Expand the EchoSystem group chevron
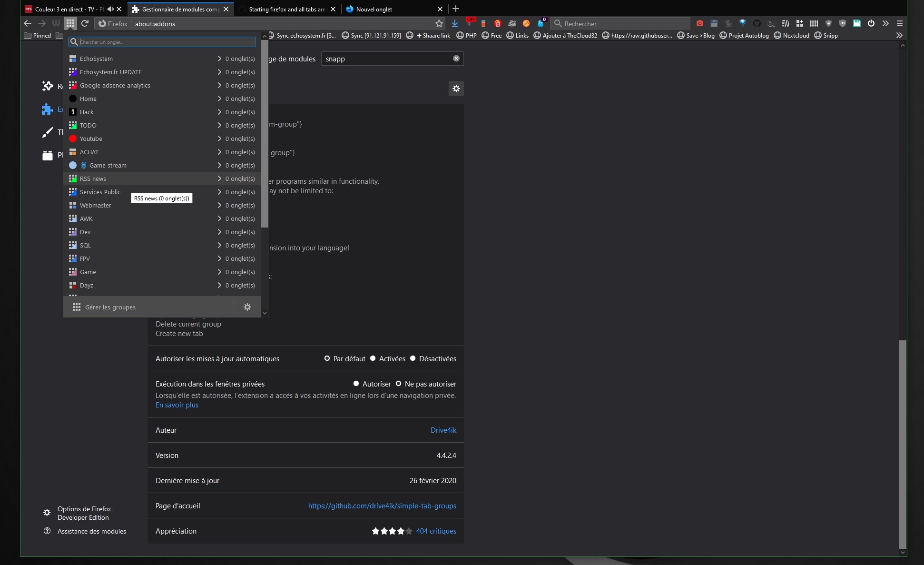This screenshot has height=565, width=924. tap(219, 59)
